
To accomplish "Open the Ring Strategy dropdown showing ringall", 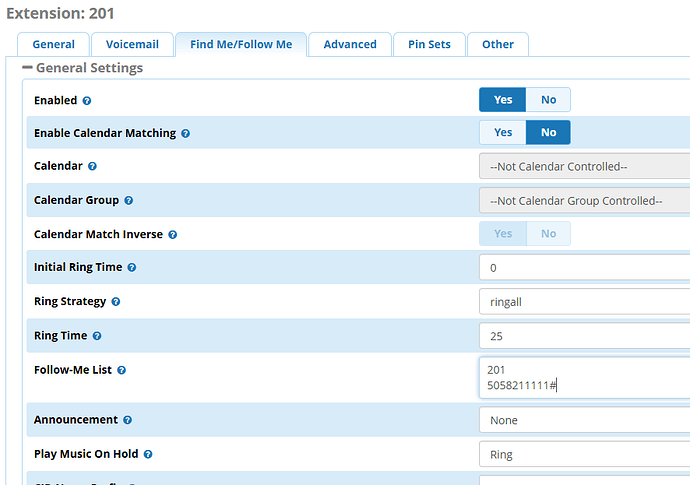I will [x=584, y=302].
